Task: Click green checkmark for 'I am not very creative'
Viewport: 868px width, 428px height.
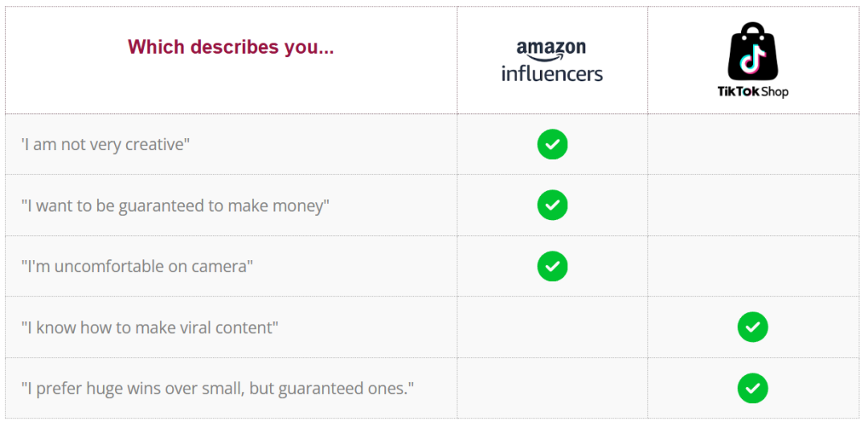Action: [552, 145]
